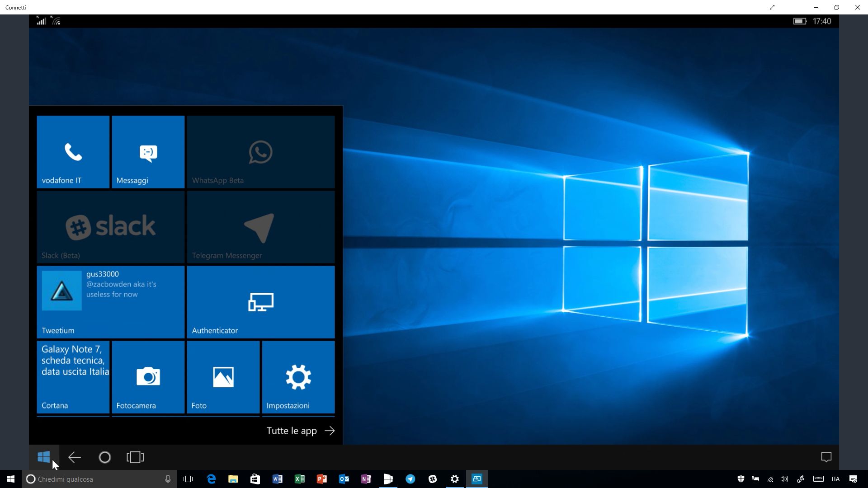Screen dimensions: 868x488
Task: Open the phone's action center icon
Action: click(826, 457)
